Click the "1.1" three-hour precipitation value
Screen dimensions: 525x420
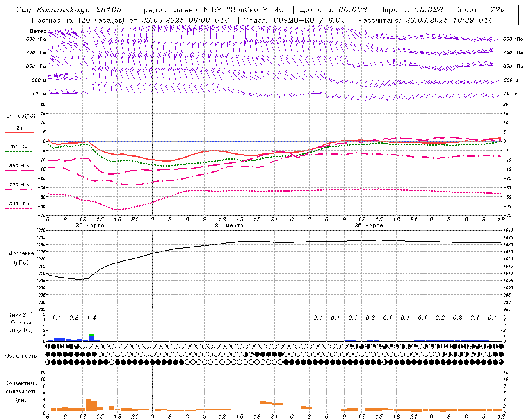56,318
